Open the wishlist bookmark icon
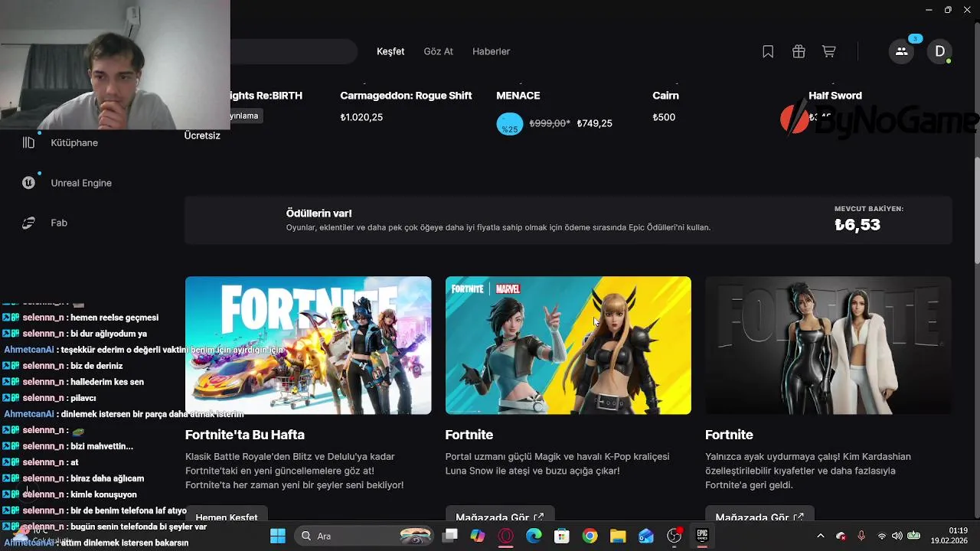The width and height of the screenshot is (980, 551). (768, 51)
